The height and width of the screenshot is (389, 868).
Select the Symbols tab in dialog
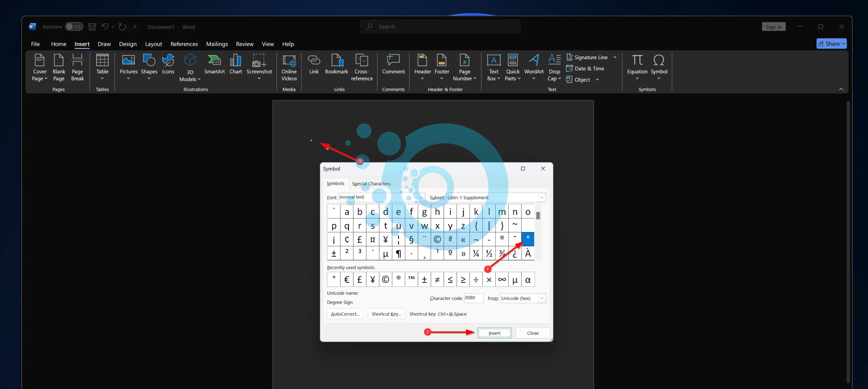335,183
